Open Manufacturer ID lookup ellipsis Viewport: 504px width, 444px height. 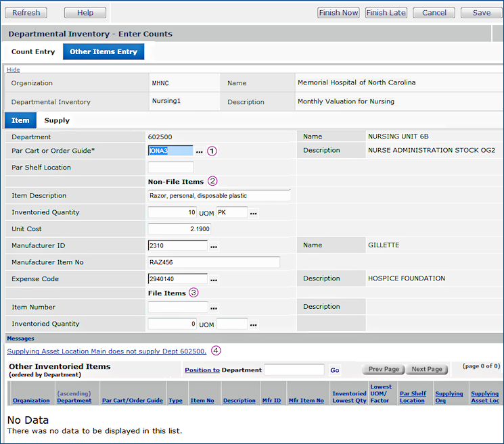[x=214, y=246]
